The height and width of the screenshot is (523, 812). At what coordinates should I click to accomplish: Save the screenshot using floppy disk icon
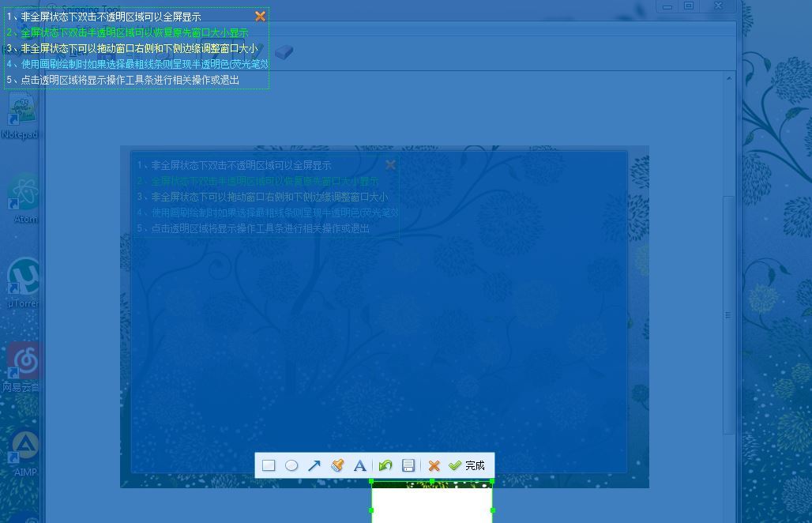(408, 465)
